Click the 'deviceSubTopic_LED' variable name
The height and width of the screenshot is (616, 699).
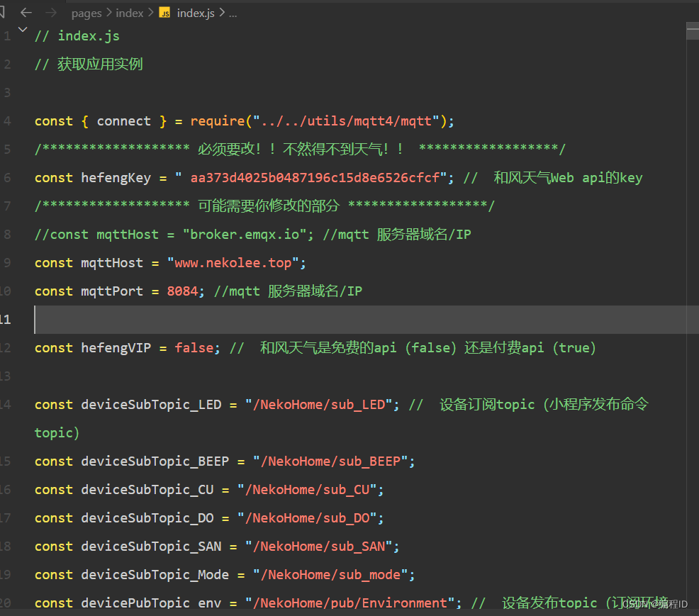151,405
